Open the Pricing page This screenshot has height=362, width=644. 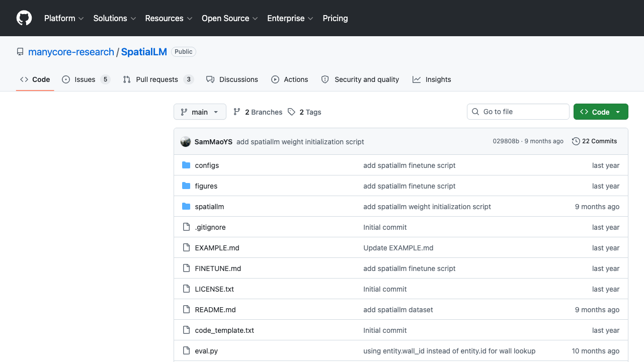click(335, 18)
